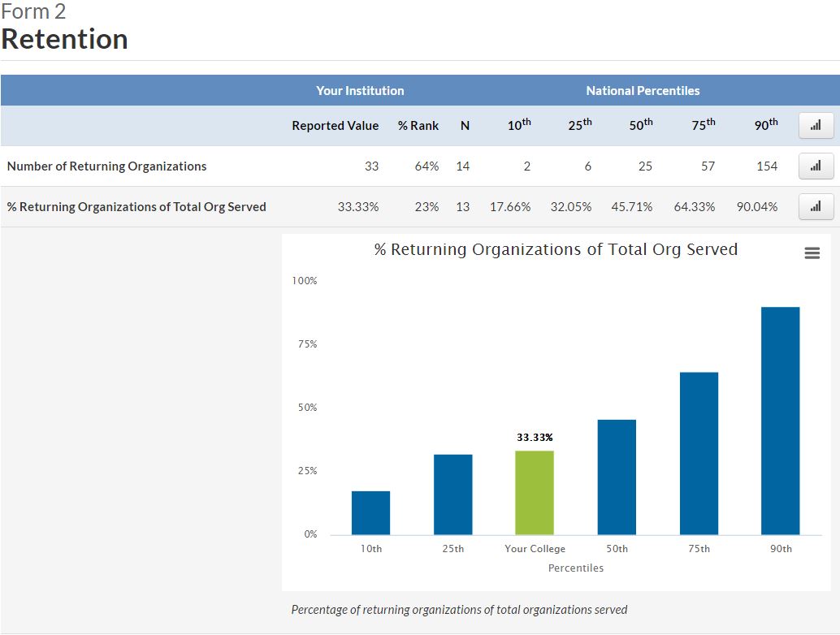
Task: Click the Your College axis label
Action: [x=535, y=549]
